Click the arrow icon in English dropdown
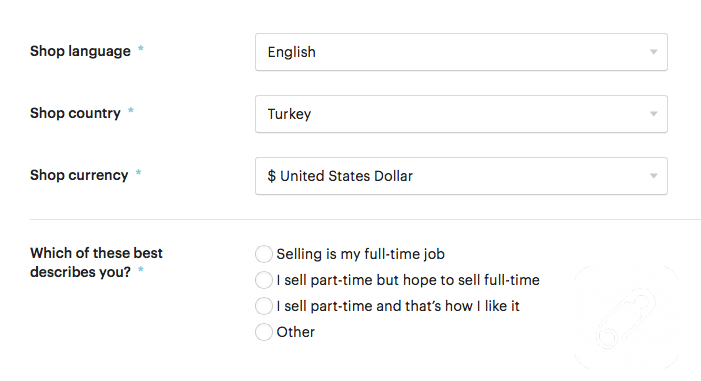 [x=654, y=52]
